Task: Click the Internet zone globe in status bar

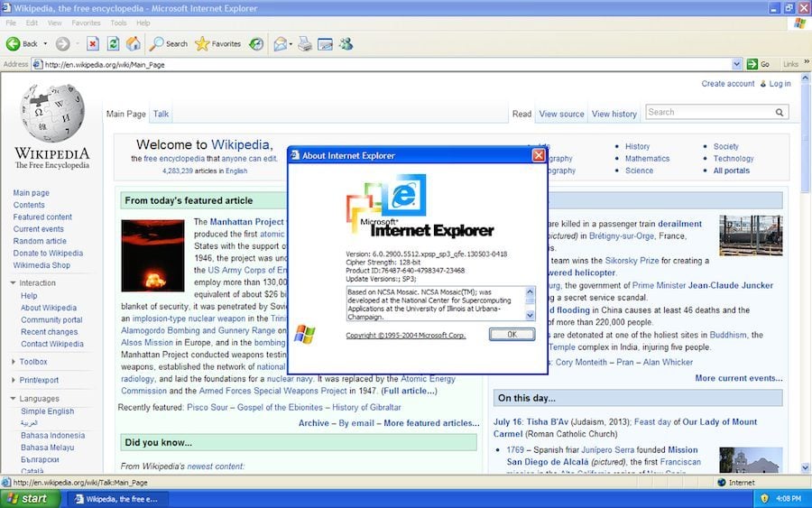Action: coord(722,482)
